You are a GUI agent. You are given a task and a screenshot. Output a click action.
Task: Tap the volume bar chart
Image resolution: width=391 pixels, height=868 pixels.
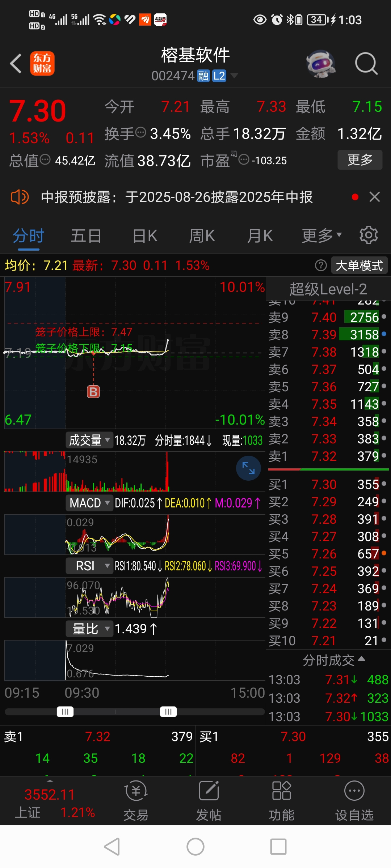[x=135, y=471]
